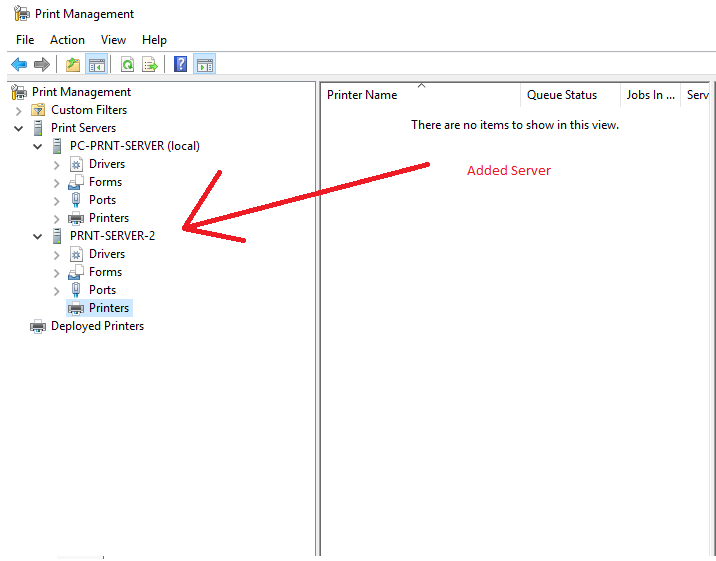Select the Print Servers label

coord(83,128)
